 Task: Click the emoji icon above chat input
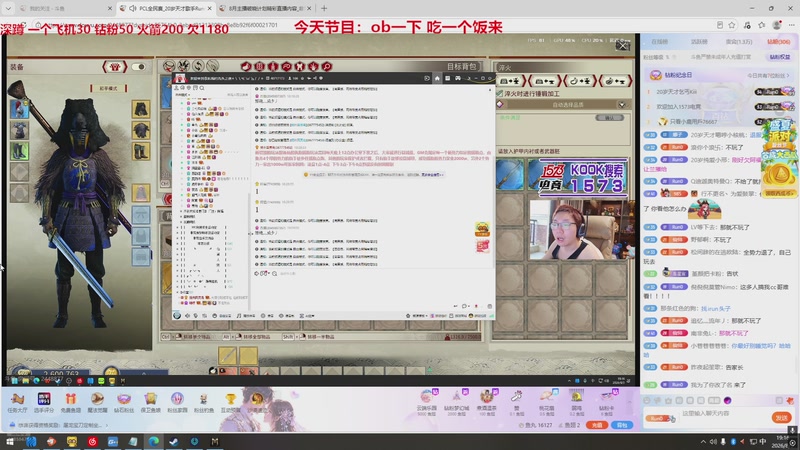pyautogui.click(x=647, y=401)
